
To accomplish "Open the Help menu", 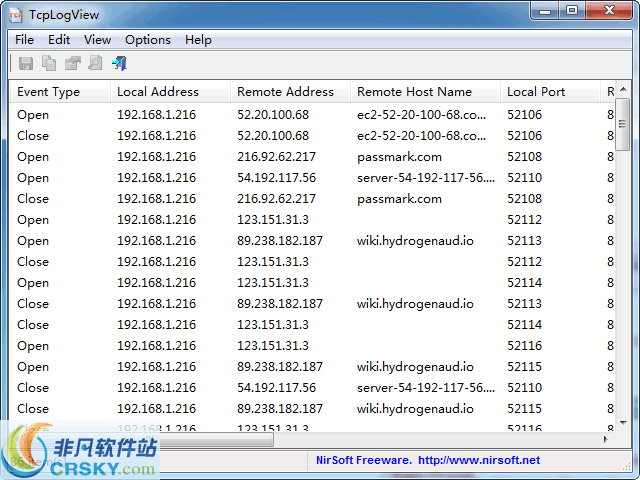I will pyautogui.click(x=198, y=40).
